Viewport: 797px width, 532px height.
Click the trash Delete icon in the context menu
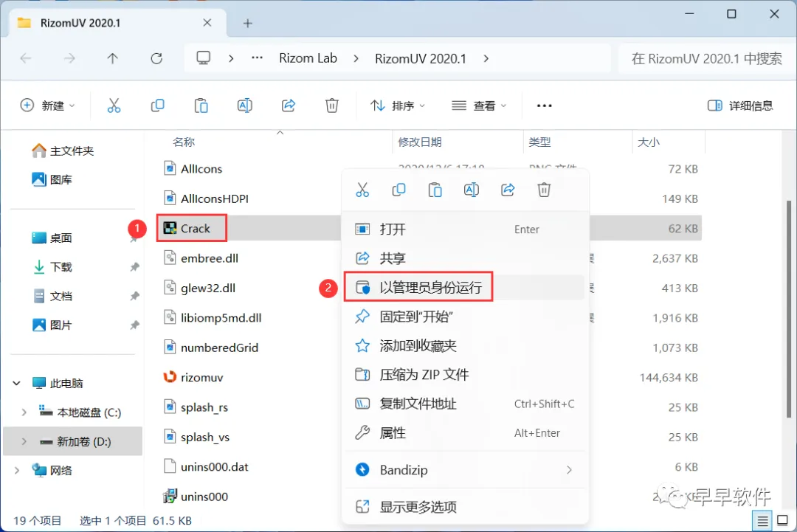[x=544, y=190]
